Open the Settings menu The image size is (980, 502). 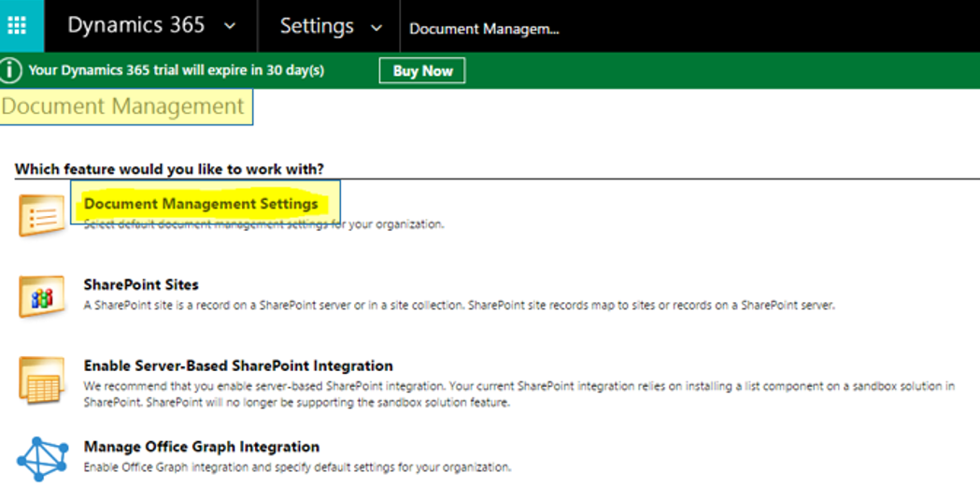(317, 25)
